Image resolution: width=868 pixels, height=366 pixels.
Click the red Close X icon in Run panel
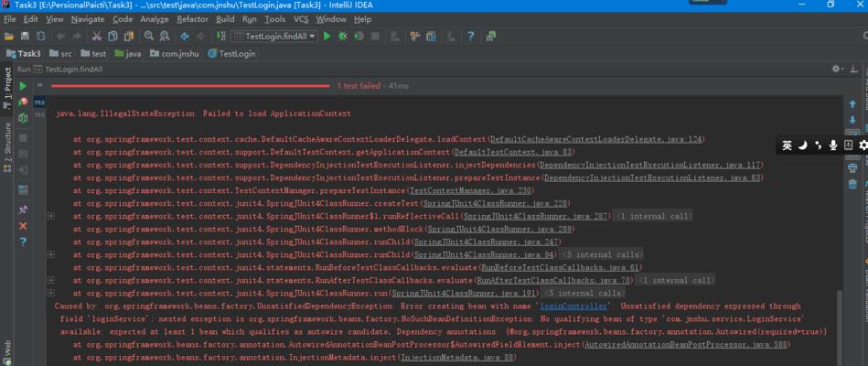[23, 226]
